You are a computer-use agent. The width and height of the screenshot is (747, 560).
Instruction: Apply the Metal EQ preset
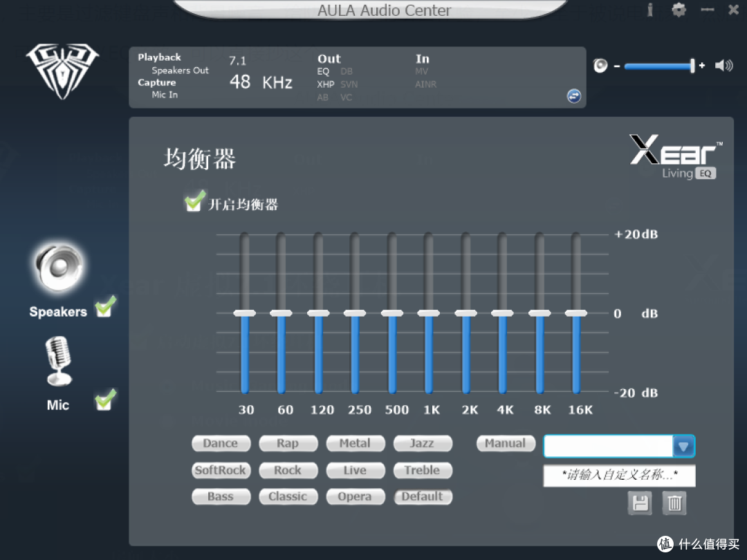click(x=356, y=443)
